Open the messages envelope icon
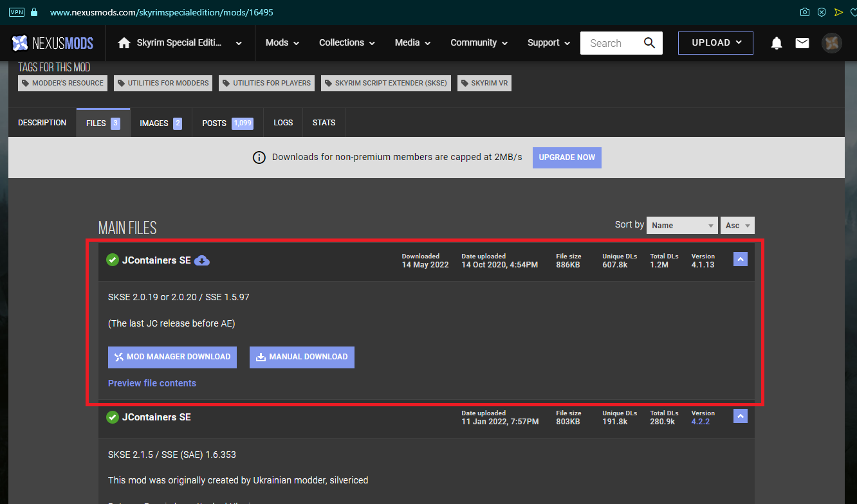This screenshot has width=857, height=504. [802, 43]
